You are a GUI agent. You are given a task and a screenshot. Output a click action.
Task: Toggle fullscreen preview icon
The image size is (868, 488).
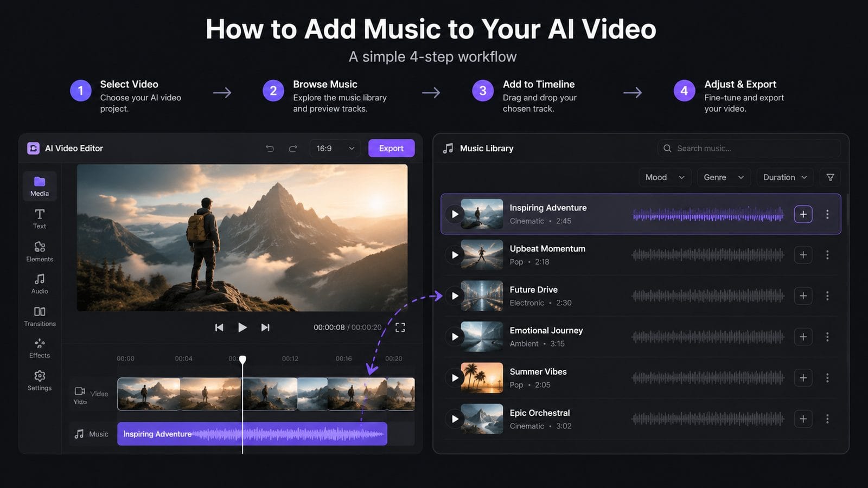click(400, 327)
